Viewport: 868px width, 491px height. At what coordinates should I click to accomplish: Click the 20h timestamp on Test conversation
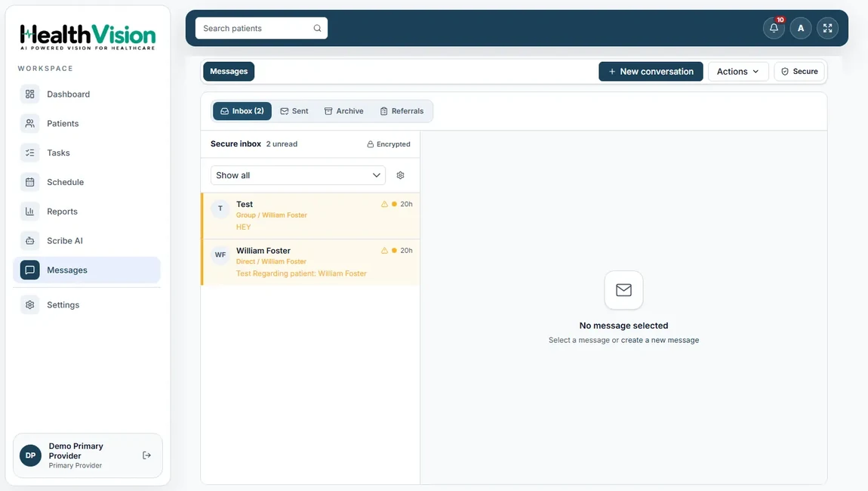click(406, 205)
